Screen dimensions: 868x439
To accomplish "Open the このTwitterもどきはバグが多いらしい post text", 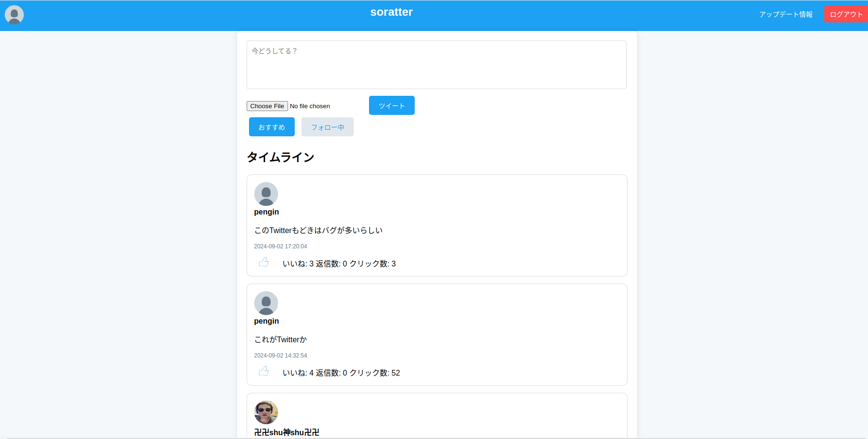I will click(x=318, y=231).
